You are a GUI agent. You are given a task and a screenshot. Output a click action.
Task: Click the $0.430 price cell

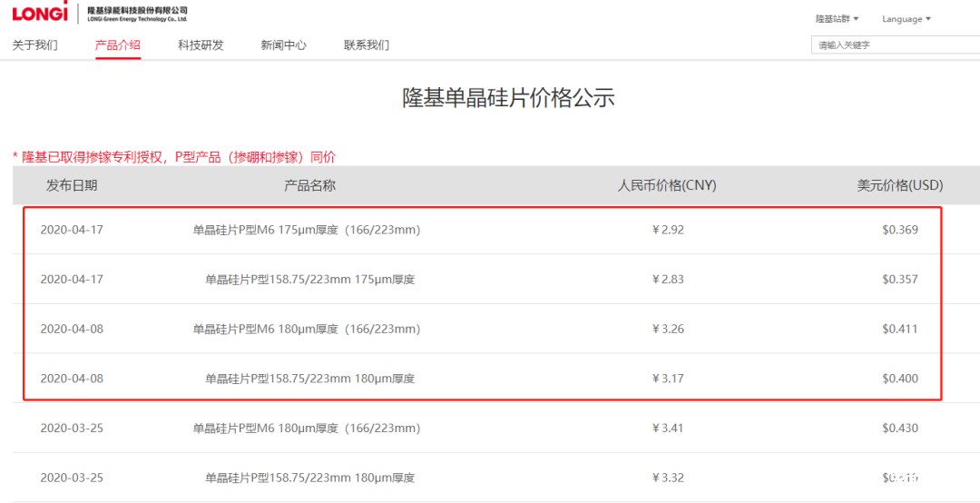[x=900, y=428]
